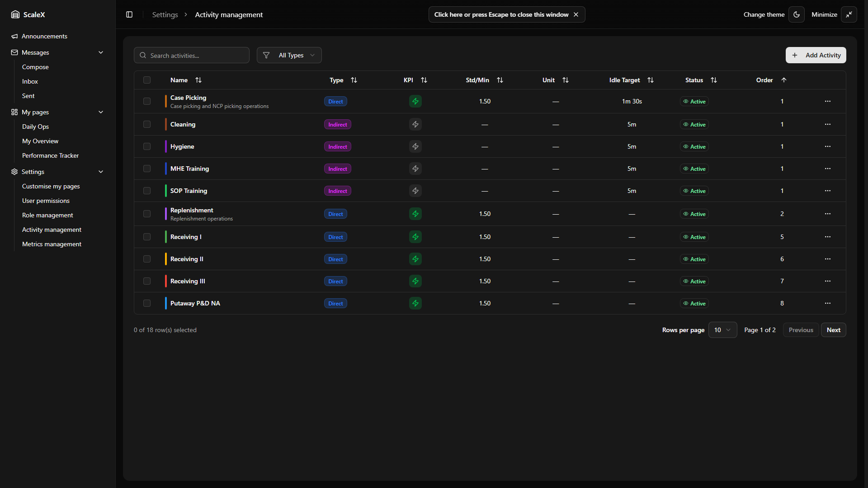The height and width of the screenshot is (488, 868).
Task: Go to Next page of activities
Action: (x=833, y=330)
